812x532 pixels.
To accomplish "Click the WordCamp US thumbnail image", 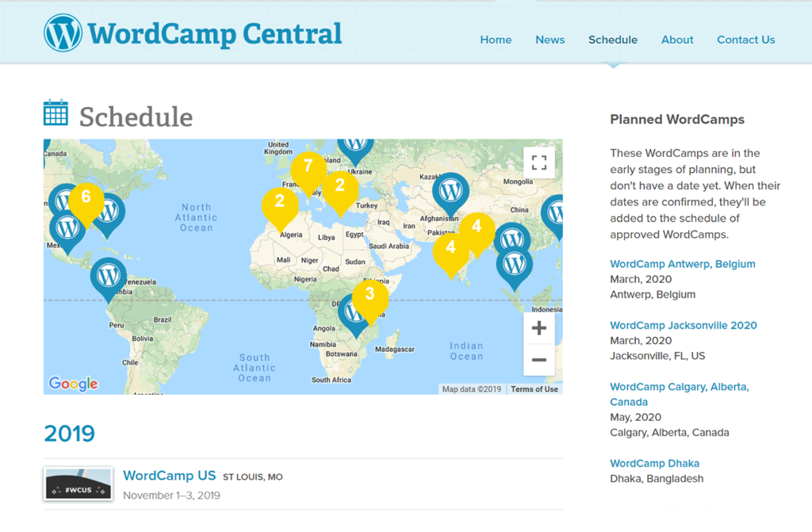I will [78, 484].
